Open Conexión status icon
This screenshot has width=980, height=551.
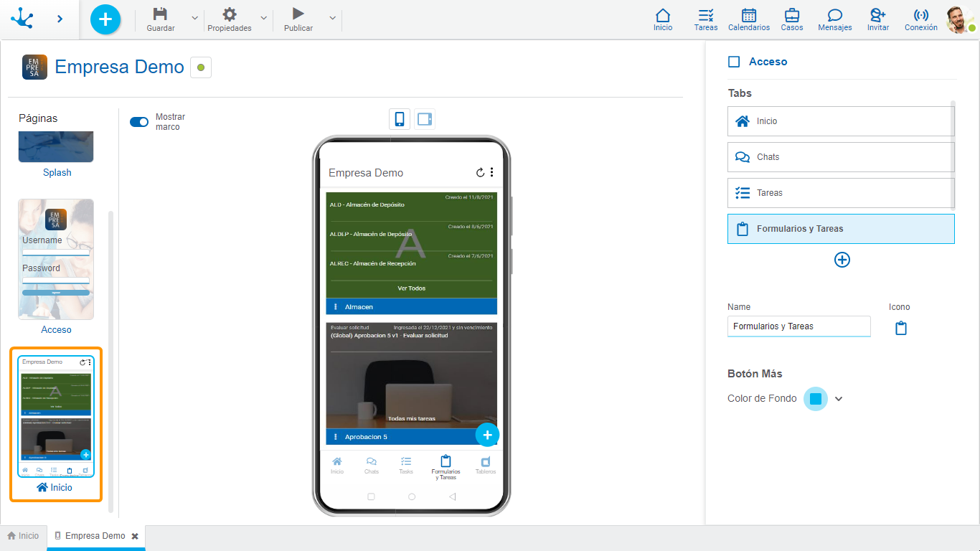tap(921, 19)
